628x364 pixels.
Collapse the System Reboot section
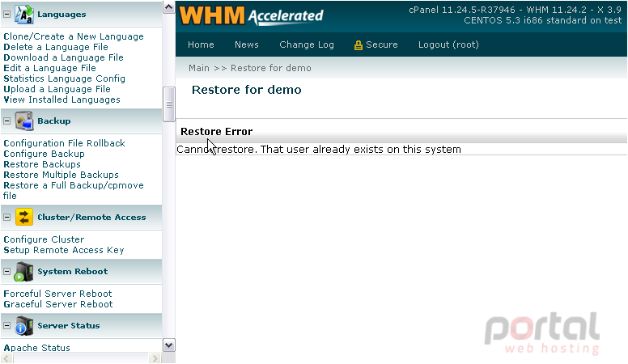tap(6, 272)
